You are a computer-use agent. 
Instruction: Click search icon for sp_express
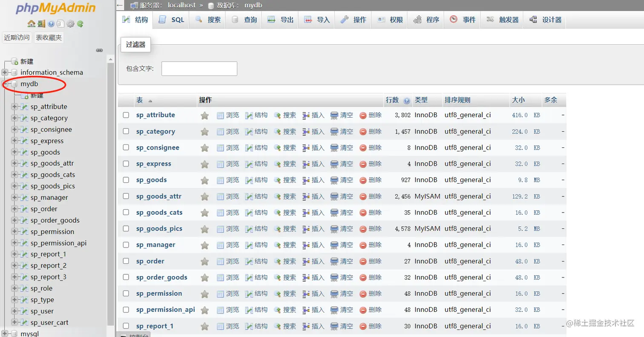(277, 164)
